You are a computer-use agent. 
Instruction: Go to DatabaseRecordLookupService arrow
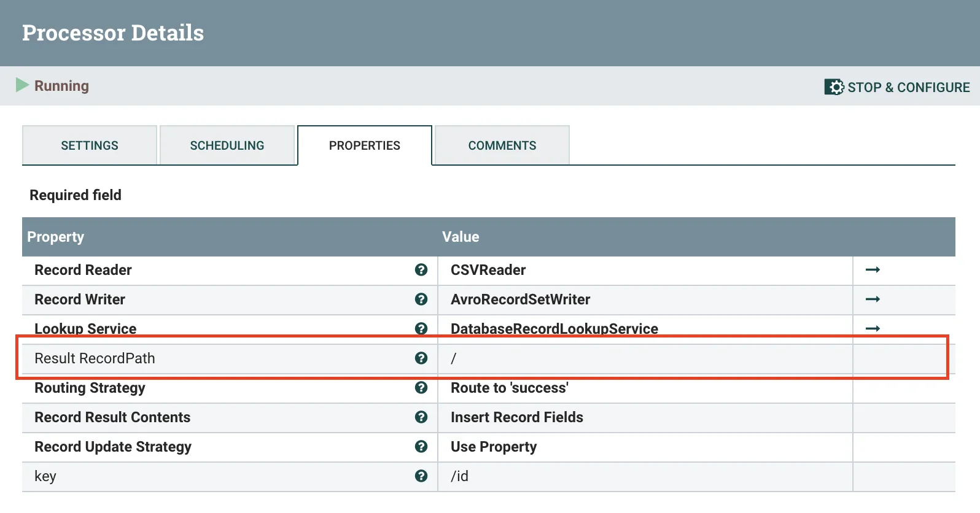click(x=873, y=328)
